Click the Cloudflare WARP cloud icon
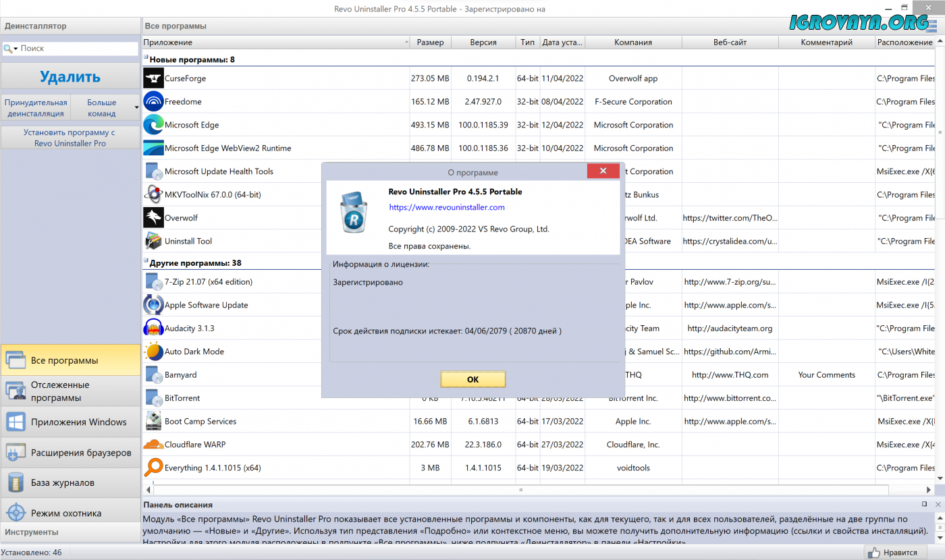945x560 pixels. [x=153, y=445]
